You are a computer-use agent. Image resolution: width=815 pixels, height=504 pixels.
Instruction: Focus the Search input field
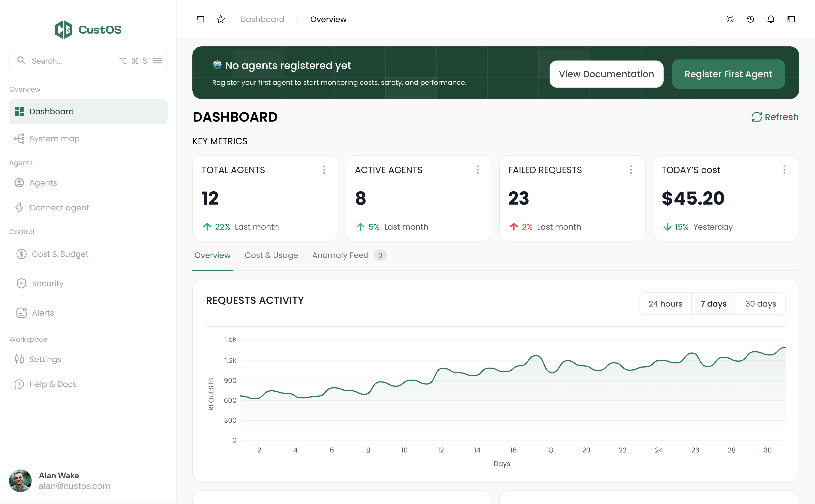tap(88, 61)
